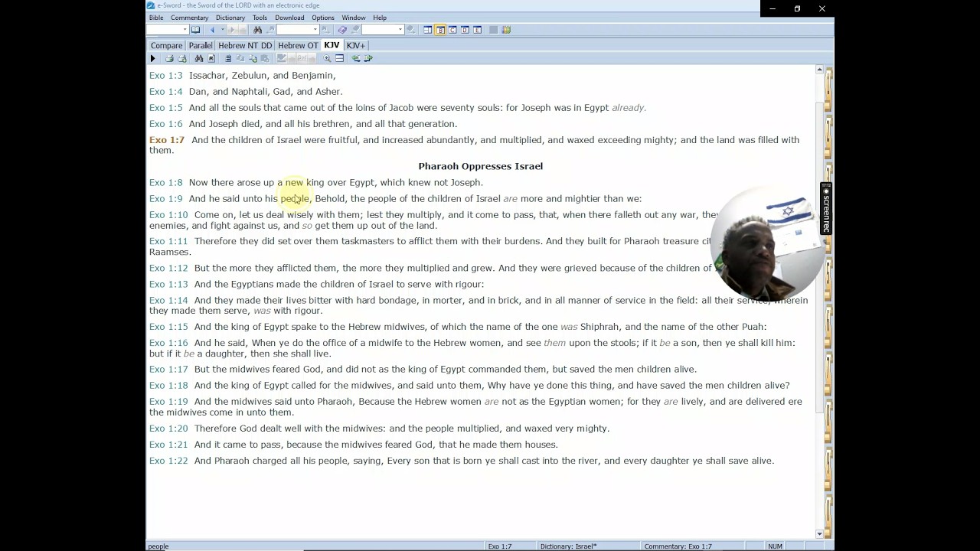Toggle the E (Editor) pane layout button
The width and height of the screenshot is (980, 551).
478,30
